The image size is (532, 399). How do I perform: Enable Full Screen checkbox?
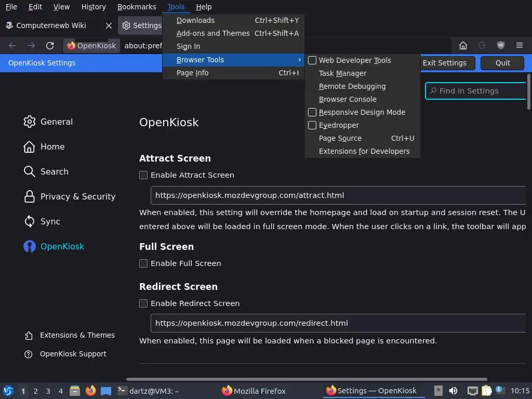(143, 263)
